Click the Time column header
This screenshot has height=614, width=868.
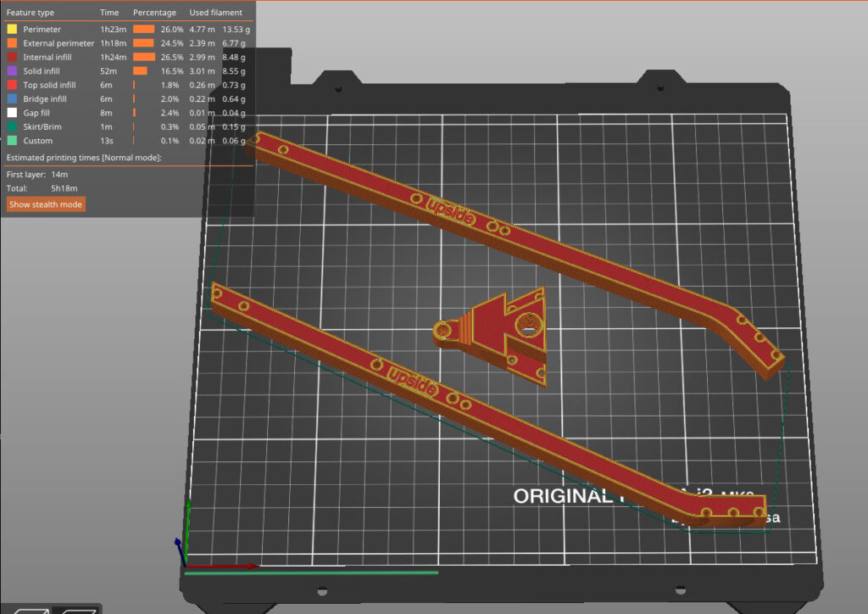tap(109, 12)
